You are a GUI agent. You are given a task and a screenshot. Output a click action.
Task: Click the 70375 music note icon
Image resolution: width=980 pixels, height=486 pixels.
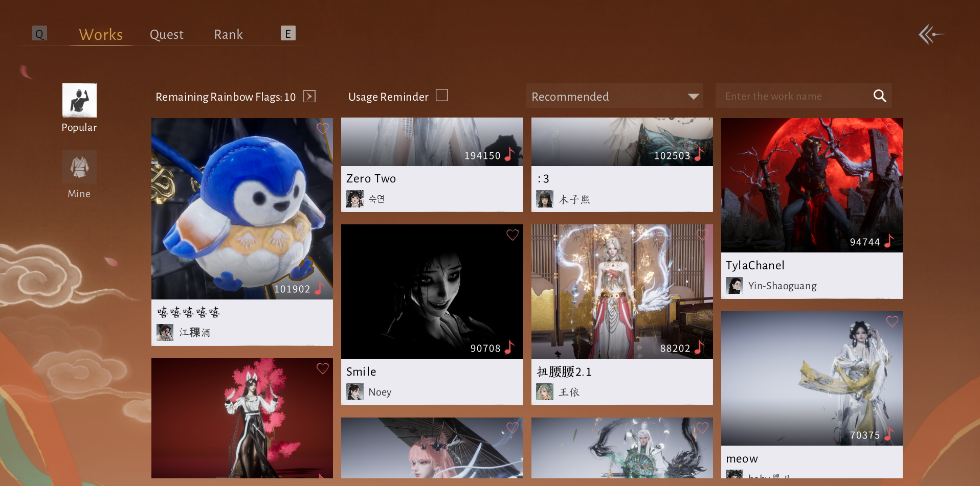point(889,434)
